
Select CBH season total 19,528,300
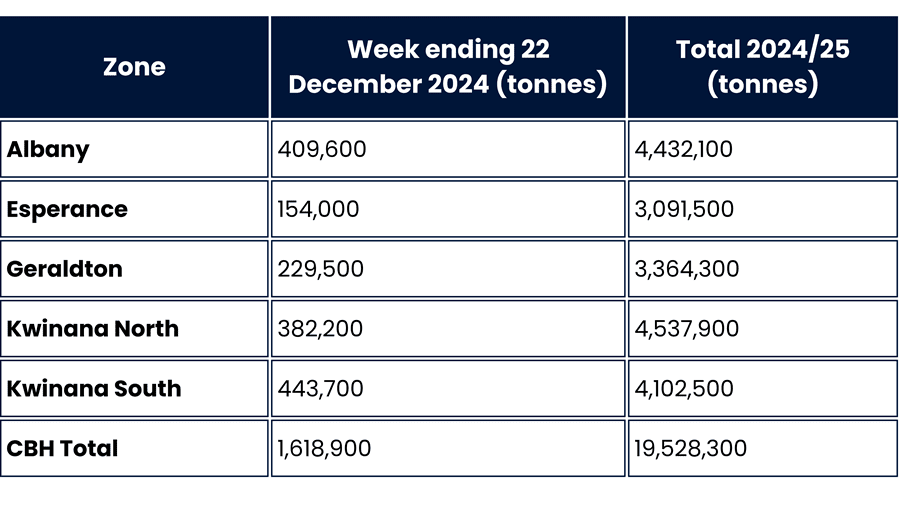(x=691, y=448)
